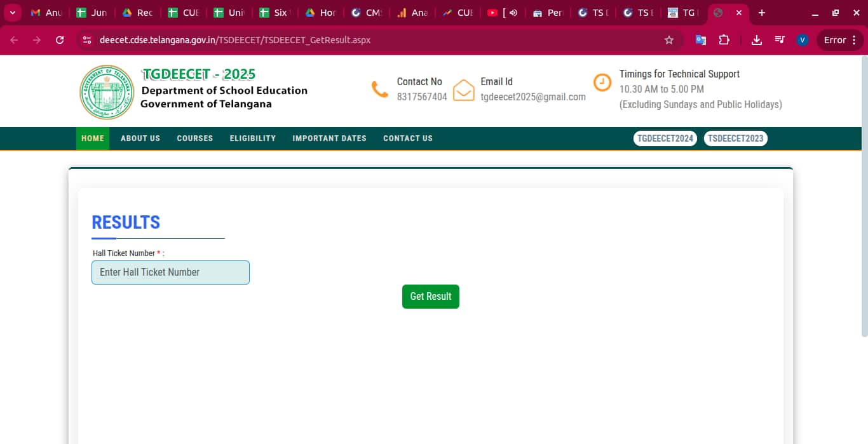Image resolution: width=868 pixels, height=444 pixels.
Task: Open the ABOUT US menu item
Action: point(140,138)
